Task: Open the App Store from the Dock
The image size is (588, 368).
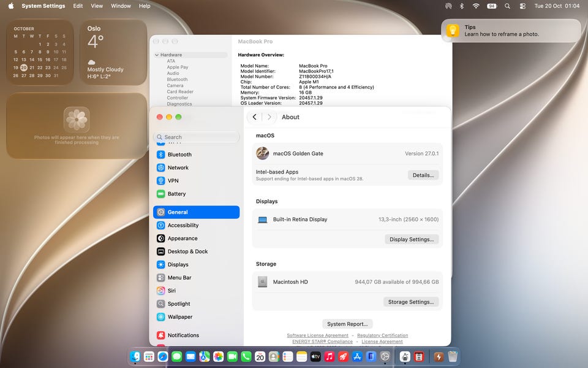Action: [357, 356]
